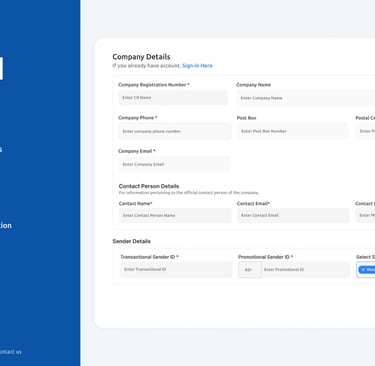This screenshot has height=366, width=375.
Task: Click the Transactional Sender ID label
Action: pyautogui.click(x=149, y=257)
